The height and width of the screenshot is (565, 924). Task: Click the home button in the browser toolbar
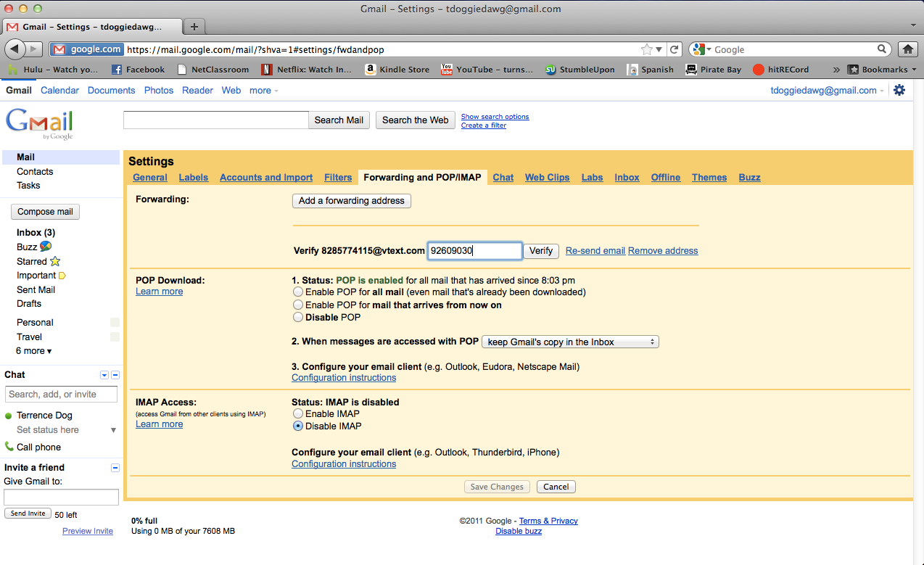[907, 49]
